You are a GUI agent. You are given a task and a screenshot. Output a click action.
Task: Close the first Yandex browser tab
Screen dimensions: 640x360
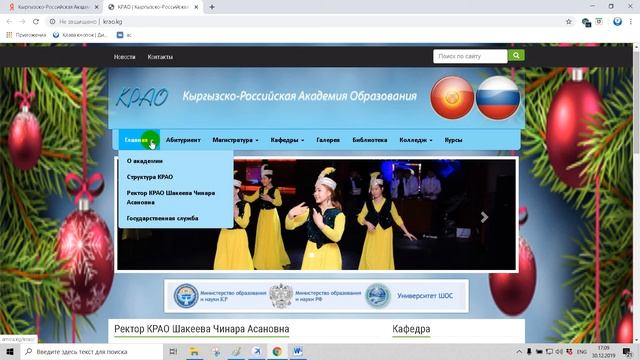pyautogui.click(x=96, y=7)
